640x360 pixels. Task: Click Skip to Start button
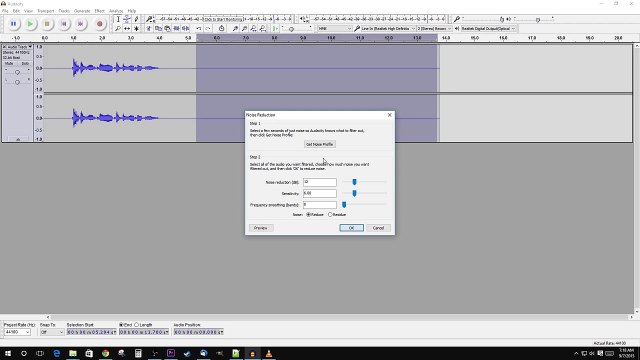point(64,24)
